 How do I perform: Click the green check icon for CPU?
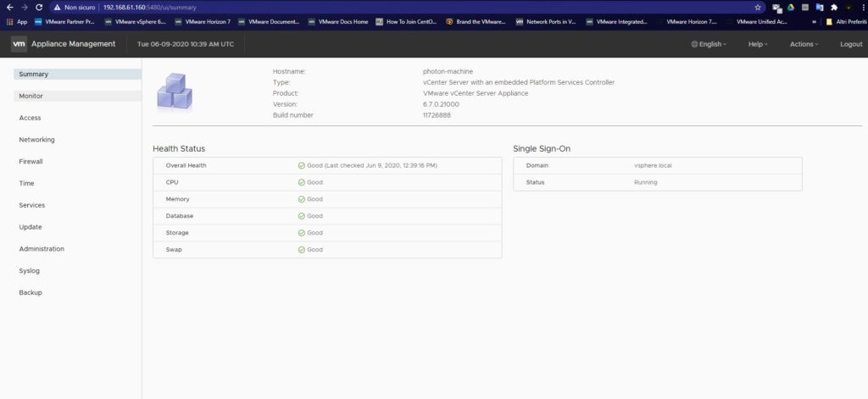302,182
